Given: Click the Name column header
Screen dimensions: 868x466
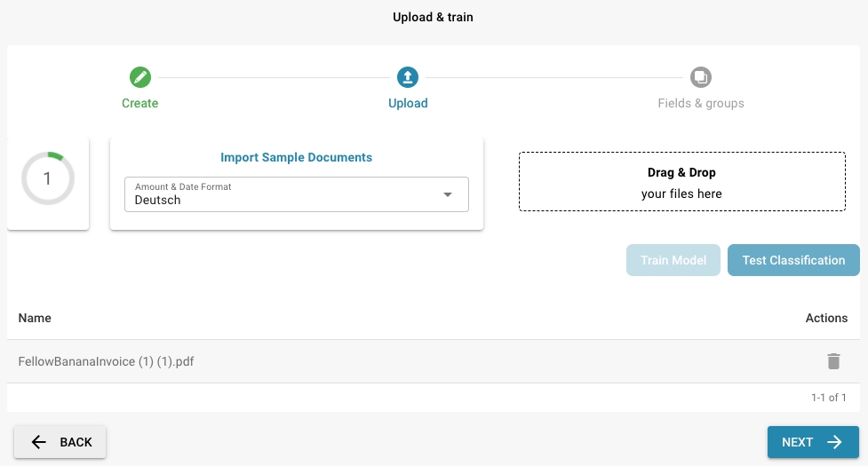Looking at the screenshot, I should click(x=35, y=318).
